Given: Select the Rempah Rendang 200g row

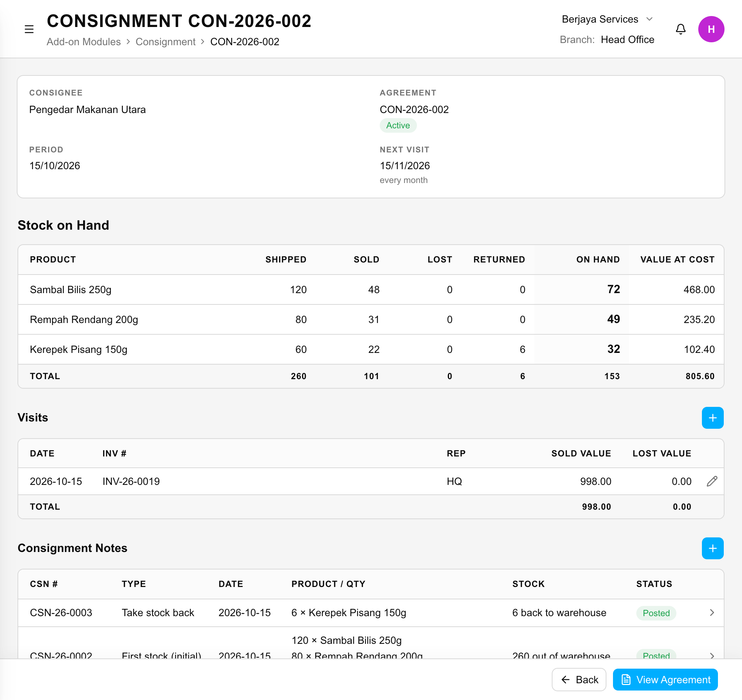Looking at the screenshot, I should tap(371, 319).
